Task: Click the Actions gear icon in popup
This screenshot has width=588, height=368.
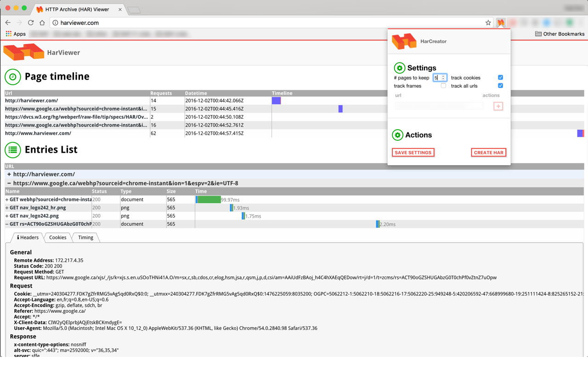Action: coord(398,135)
